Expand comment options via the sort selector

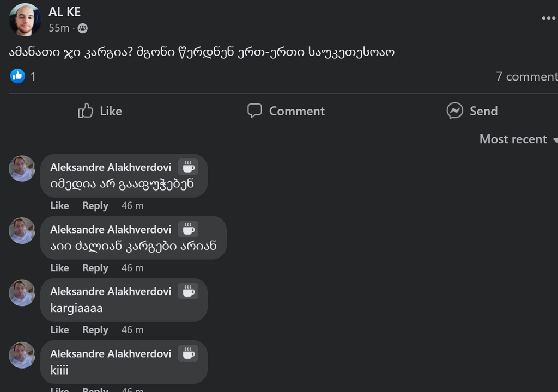coord(513,139)
